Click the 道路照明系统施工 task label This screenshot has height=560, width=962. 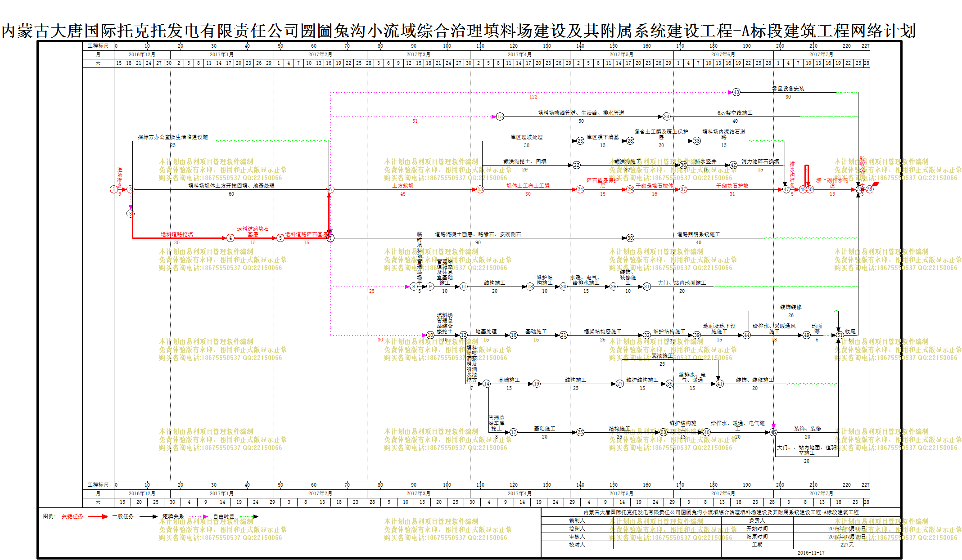pos(698,234)
